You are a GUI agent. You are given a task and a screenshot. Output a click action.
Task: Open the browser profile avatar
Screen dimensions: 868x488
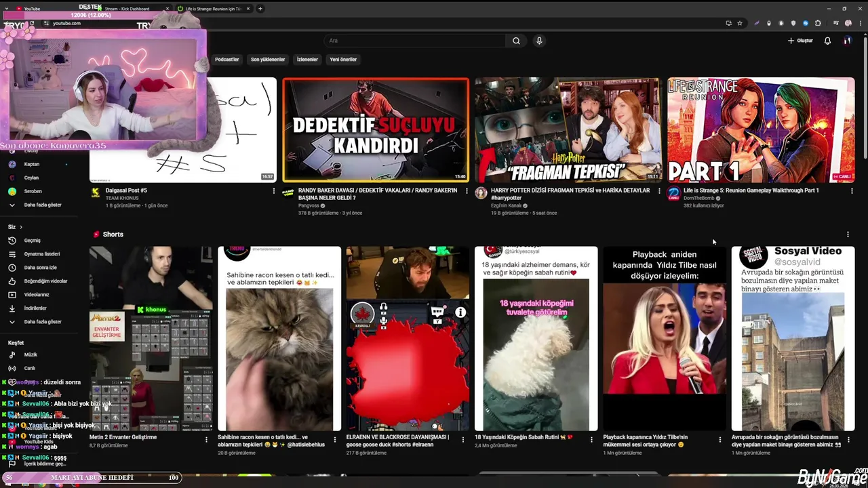[x=848, y=23]
